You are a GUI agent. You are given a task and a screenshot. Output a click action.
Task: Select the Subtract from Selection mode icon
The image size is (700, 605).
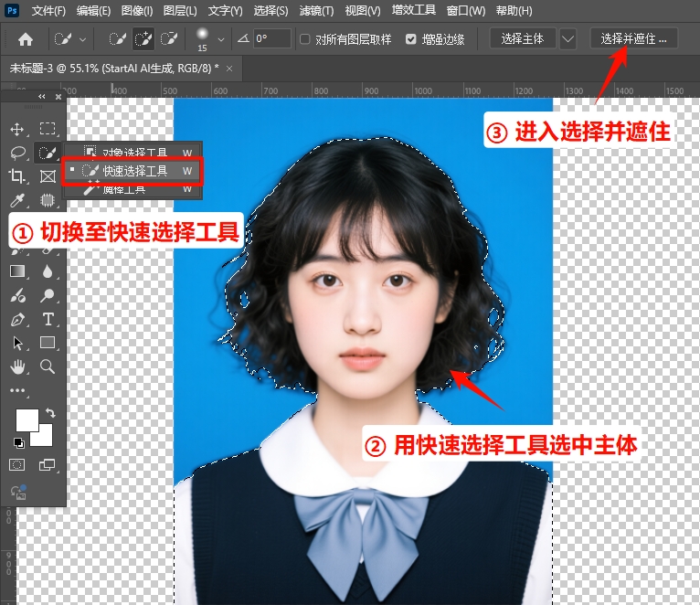pos(169,39)
